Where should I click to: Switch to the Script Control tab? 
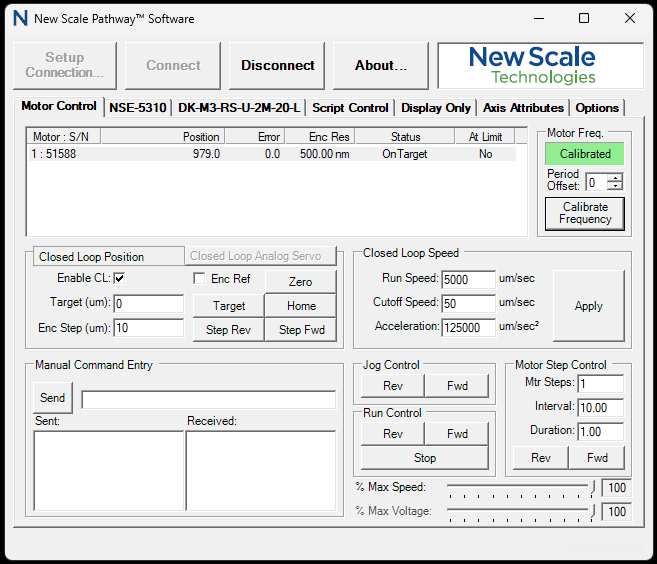click(350, 108)
